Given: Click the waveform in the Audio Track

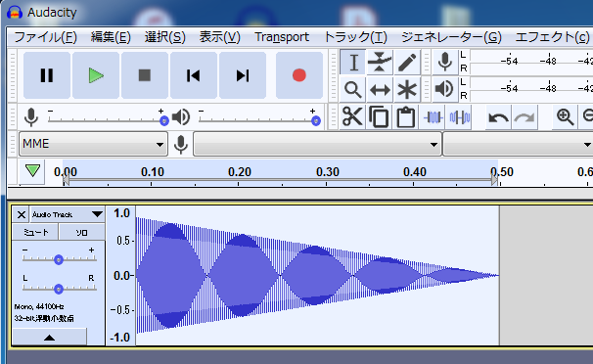Looking at the screenshot, I should coord(317,275).
